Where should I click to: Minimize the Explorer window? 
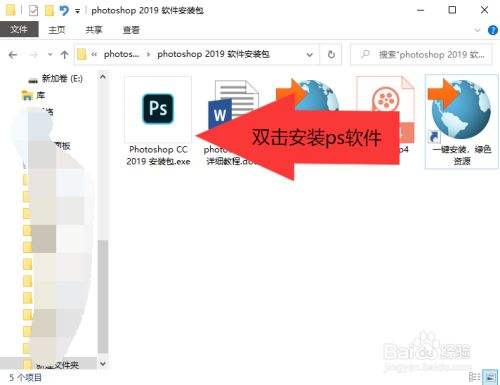click(421, 11)
